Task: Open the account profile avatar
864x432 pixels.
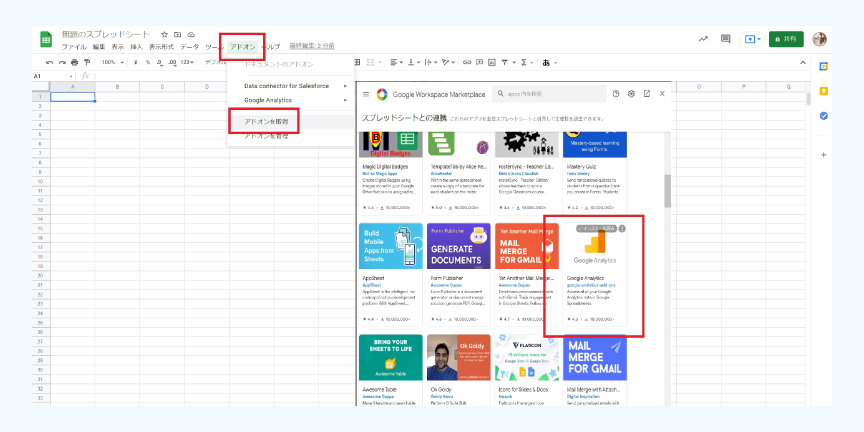Action: point(819,39)
